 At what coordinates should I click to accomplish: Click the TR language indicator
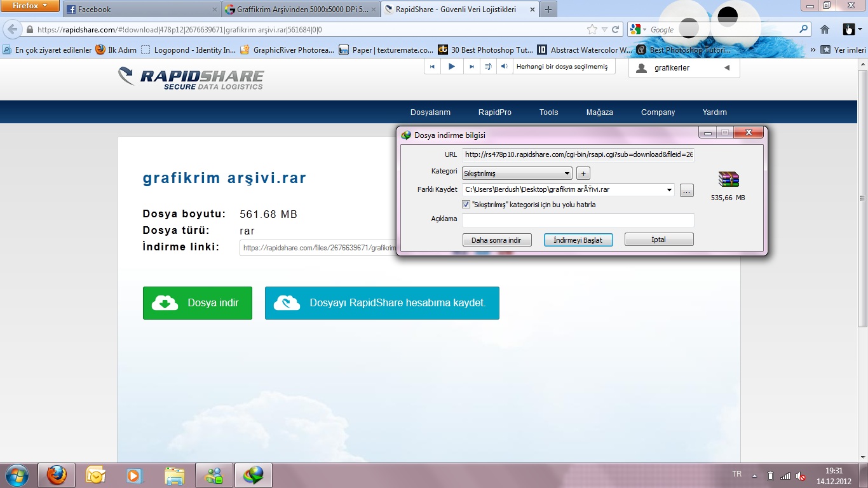coord(737,474)
